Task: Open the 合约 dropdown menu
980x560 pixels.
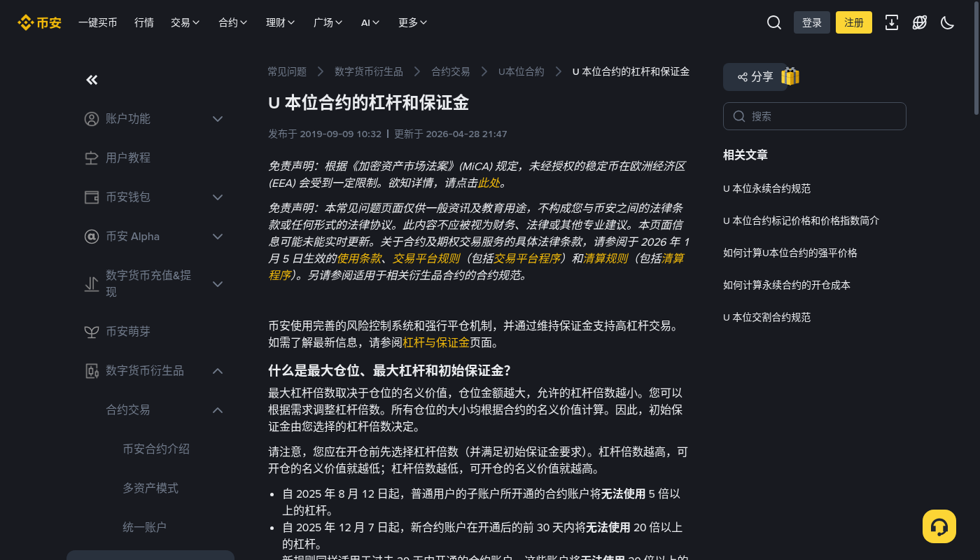Action: [233, 22]
